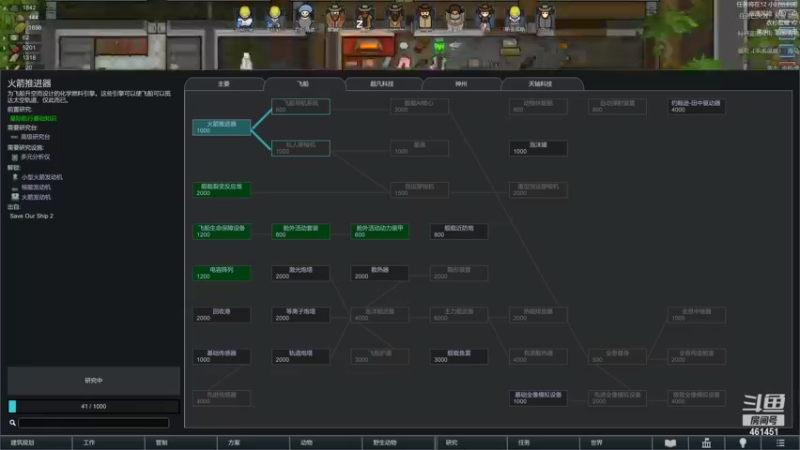Select the 基础全像模拟设备 1000 research node
The height and width of the screenshot is (450, 800).
(538, 398)
